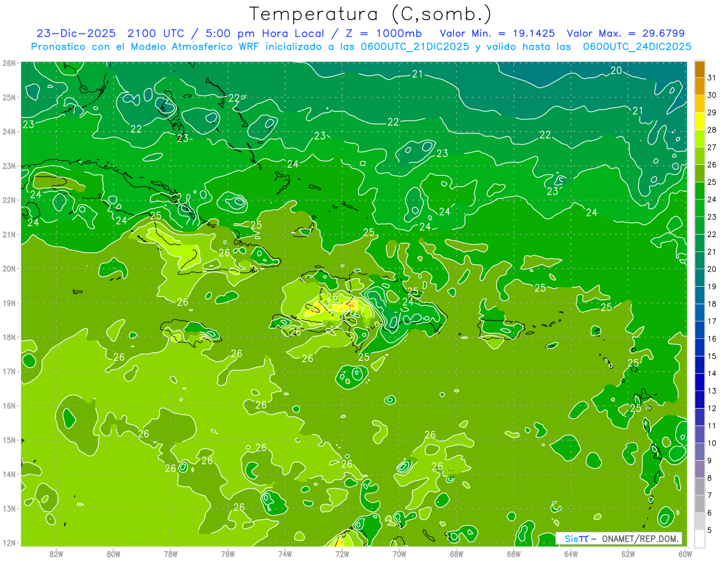Click the colorbar label "19"
Viewport: 728px width, 562px height.
pos(712,286)
